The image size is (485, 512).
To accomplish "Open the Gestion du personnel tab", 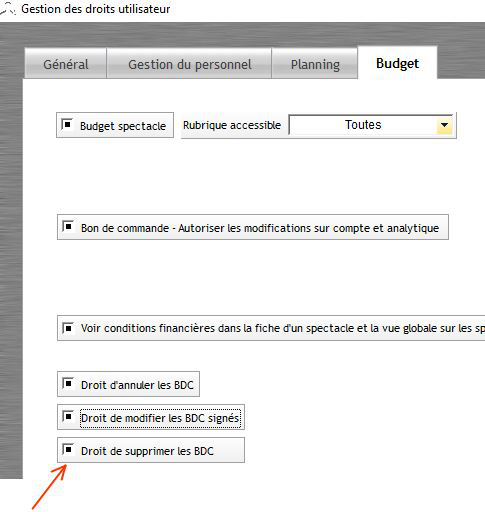I will 189,64.
